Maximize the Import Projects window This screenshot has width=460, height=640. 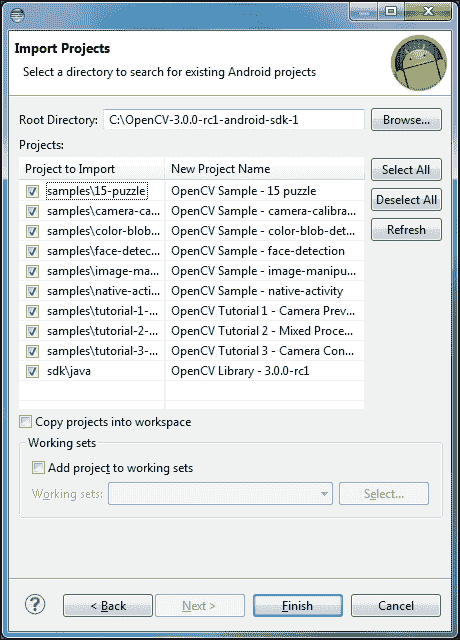pos(391,11)
